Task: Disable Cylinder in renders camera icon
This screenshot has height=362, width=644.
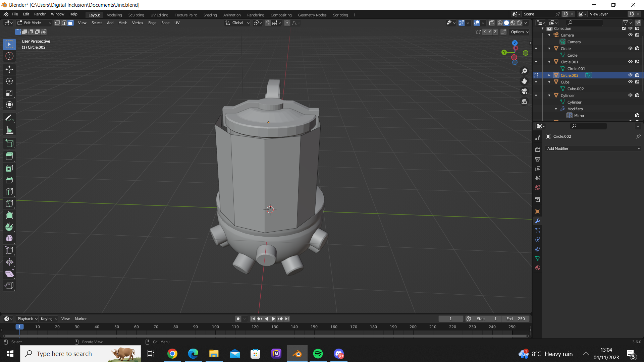Action: [637, 95]
